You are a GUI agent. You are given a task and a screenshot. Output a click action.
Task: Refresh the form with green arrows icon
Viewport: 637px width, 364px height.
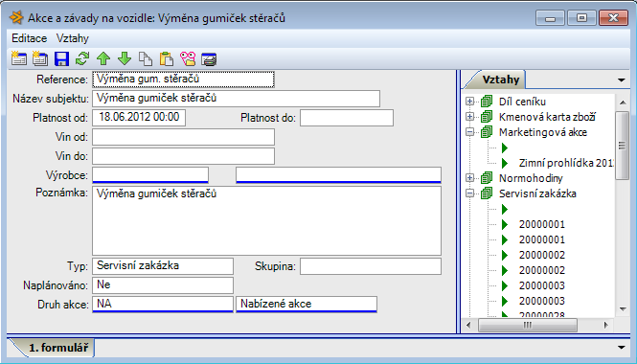[82, 58]
